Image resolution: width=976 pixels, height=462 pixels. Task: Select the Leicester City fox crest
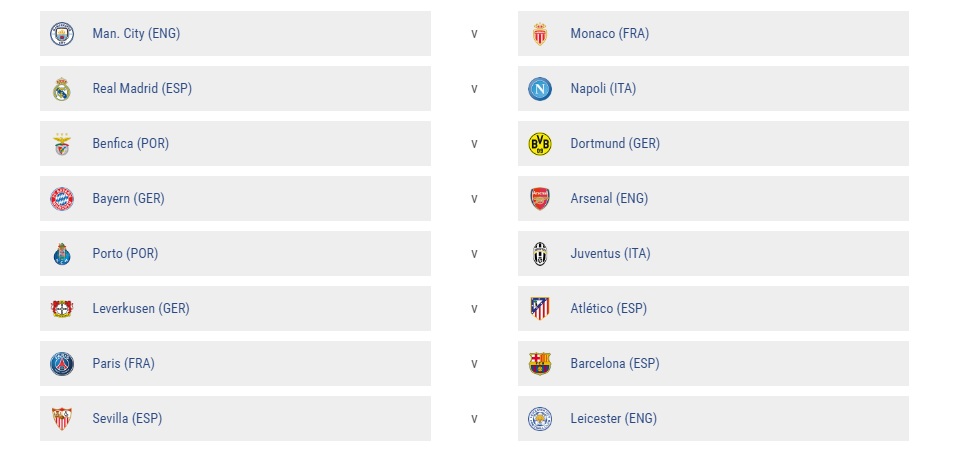pos(540,418)
